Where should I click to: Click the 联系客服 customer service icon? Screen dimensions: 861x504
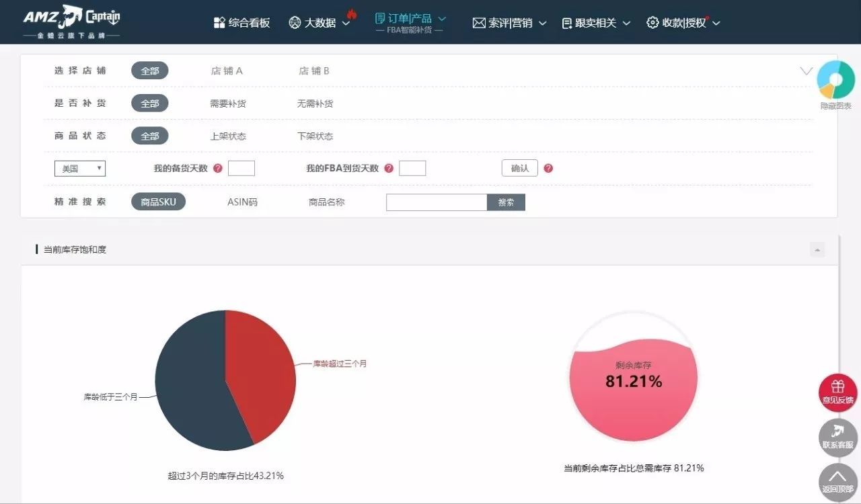coord(837,437)
